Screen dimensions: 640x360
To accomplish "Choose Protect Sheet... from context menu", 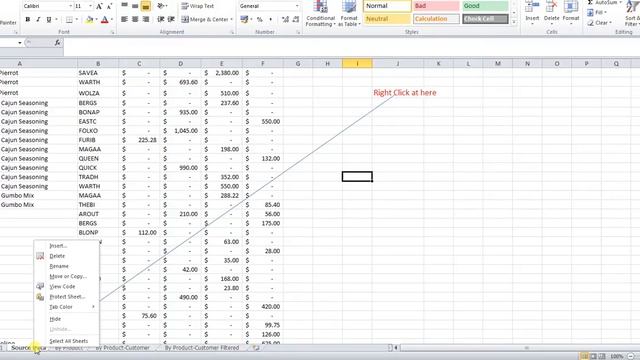I will (x=67, y=297).
